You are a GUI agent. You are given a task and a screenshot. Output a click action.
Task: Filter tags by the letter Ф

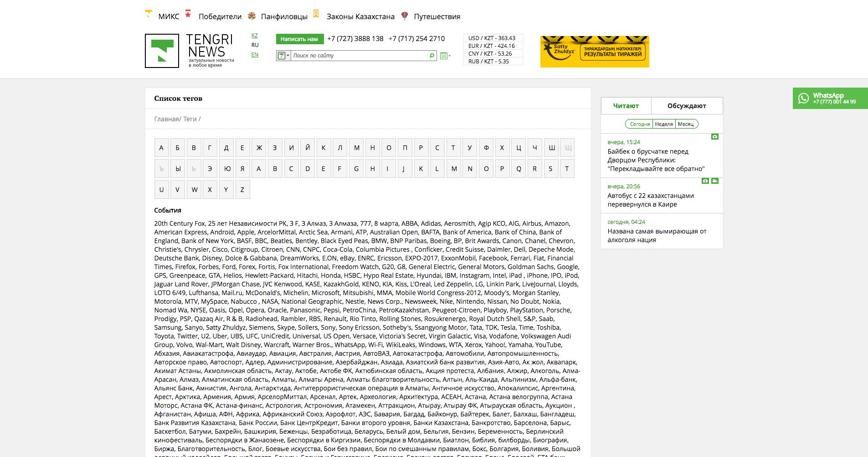486,148
